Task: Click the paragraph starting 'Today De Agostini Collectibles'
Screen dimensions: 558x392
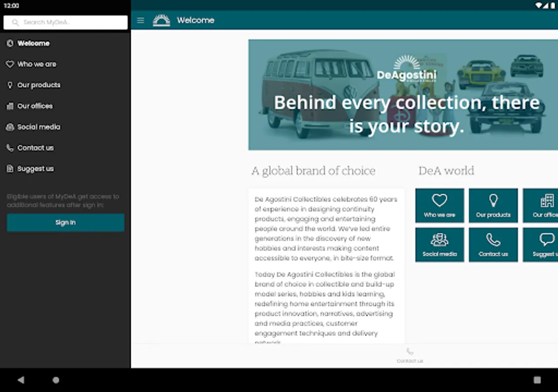Action: point(325,309)
